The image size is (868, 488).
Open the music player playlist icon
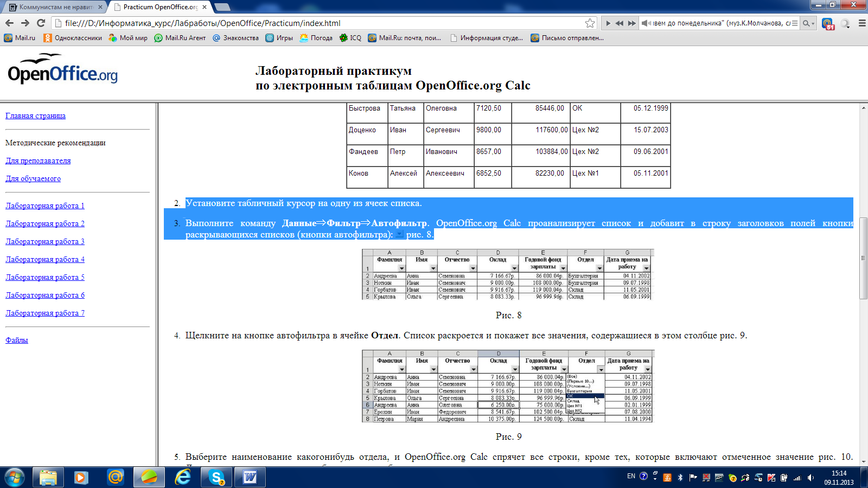tap(795, 23)
